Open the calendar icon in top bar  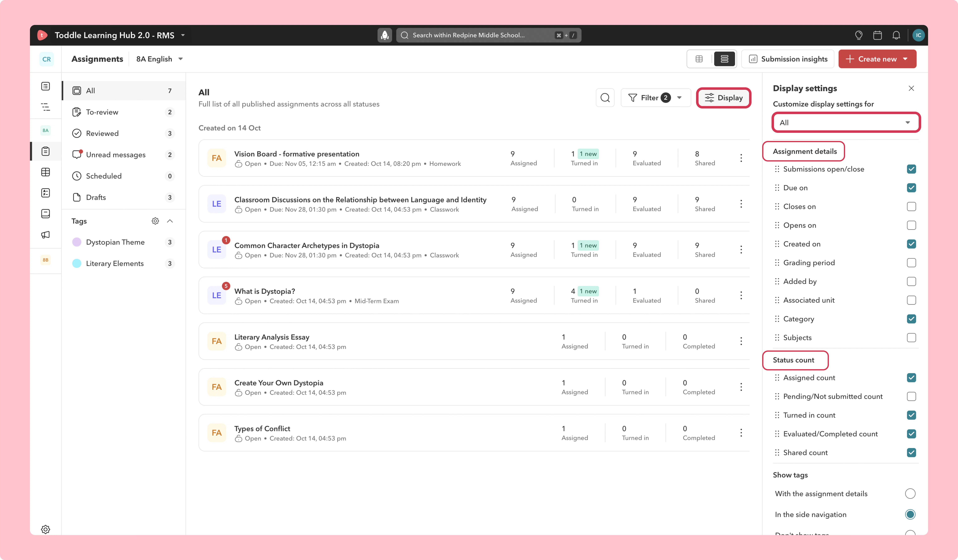[x=877, y=35]
